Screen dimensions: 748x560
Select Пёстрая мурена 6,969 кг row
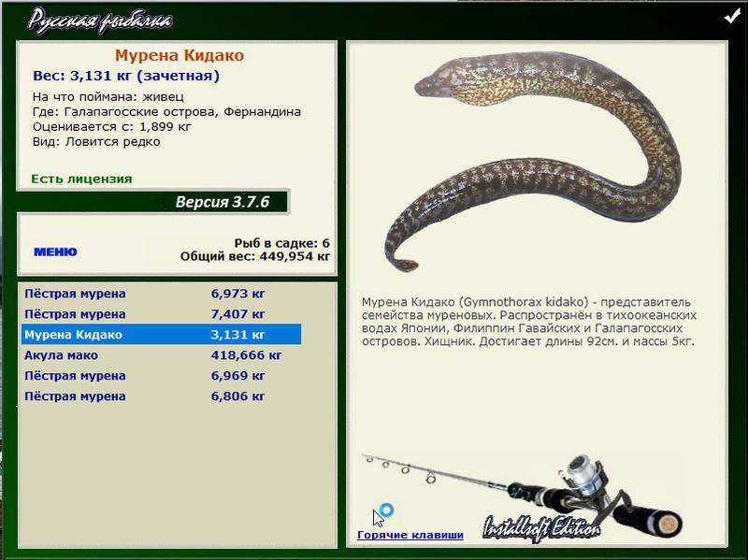[161, 376]
